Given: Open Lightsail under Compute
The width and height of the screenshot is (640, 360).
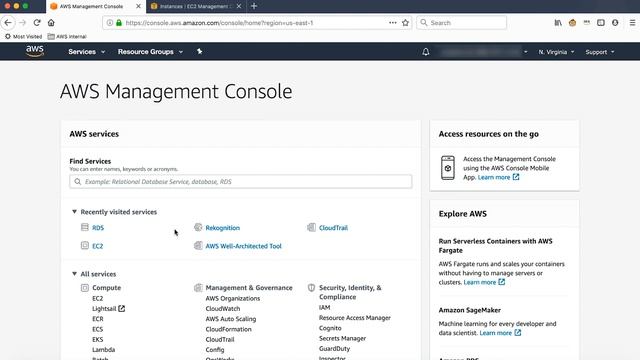Looking at the screenshot, I should coord(104,309).
